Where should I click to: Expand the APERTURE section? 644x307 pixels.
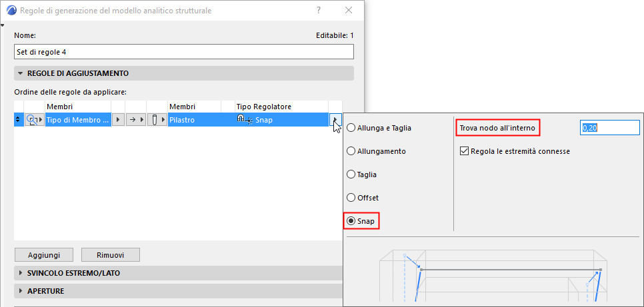tap(179, 291)
